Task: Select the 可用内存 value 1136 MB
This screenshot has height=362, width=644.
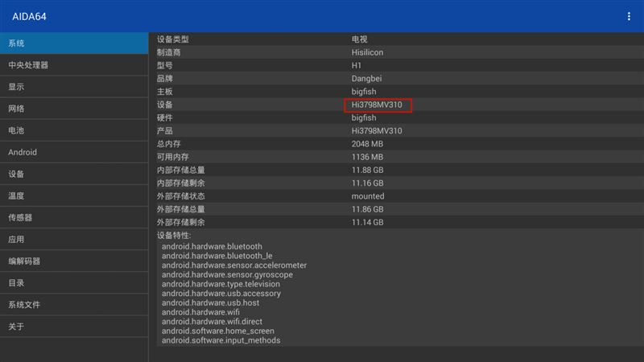Action: click(367, 157)
